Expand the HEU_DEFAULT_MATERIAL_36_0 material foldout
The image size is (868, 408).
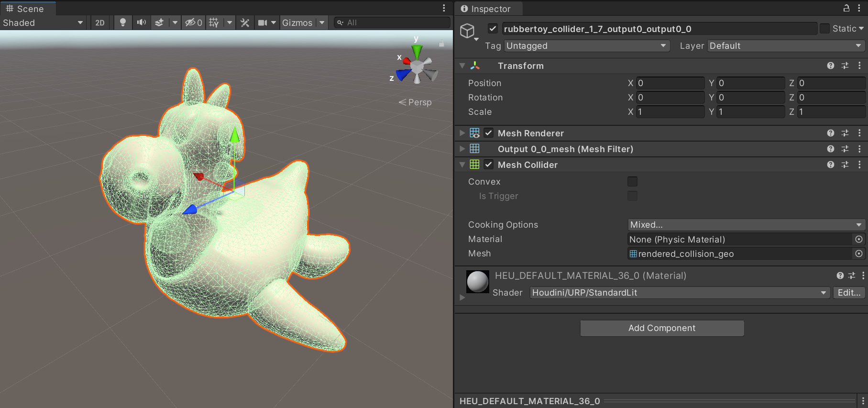click(x=462, y=298)
